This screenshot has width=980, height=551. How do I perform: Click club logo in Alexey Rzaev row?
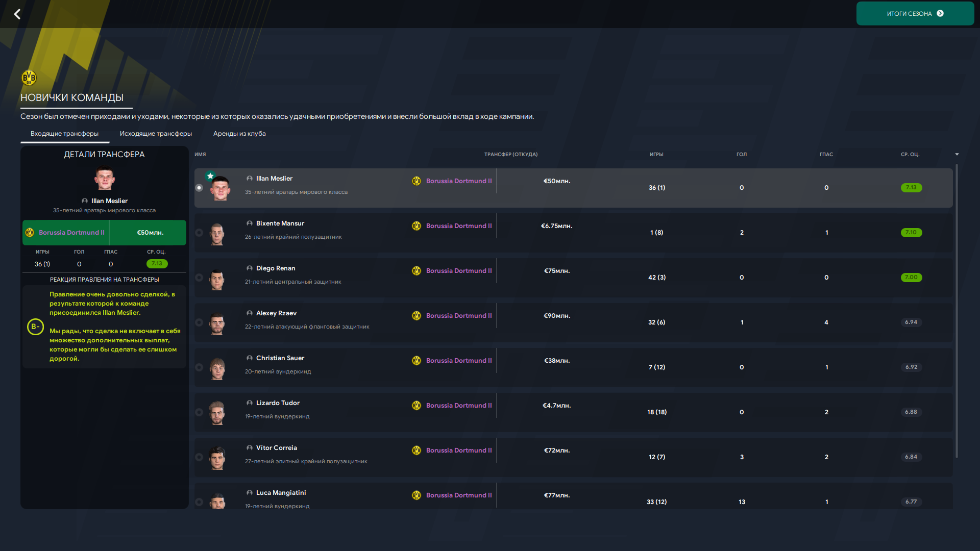(416, 316)
